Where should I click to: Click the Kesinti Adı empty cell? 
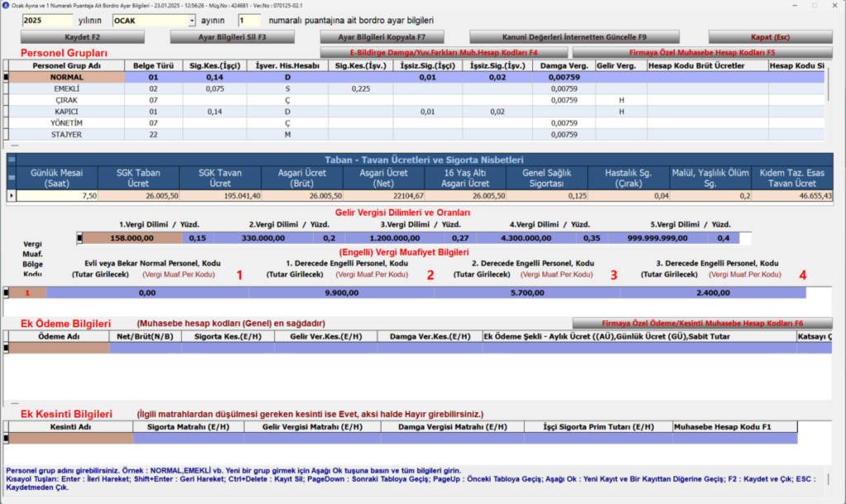click(71, 438)
